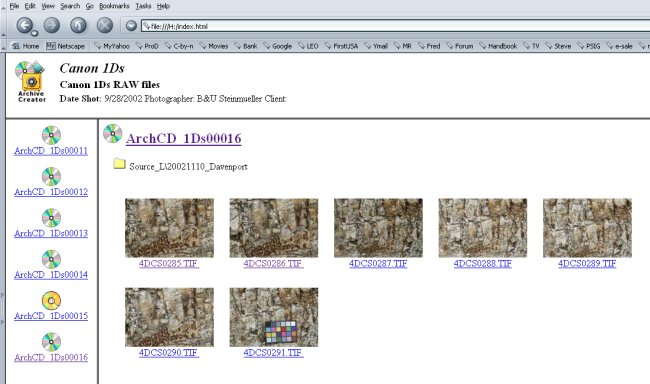Screen dimensions: 650x384
Task: Click the browser Forward arrow button
Action: 51,25
